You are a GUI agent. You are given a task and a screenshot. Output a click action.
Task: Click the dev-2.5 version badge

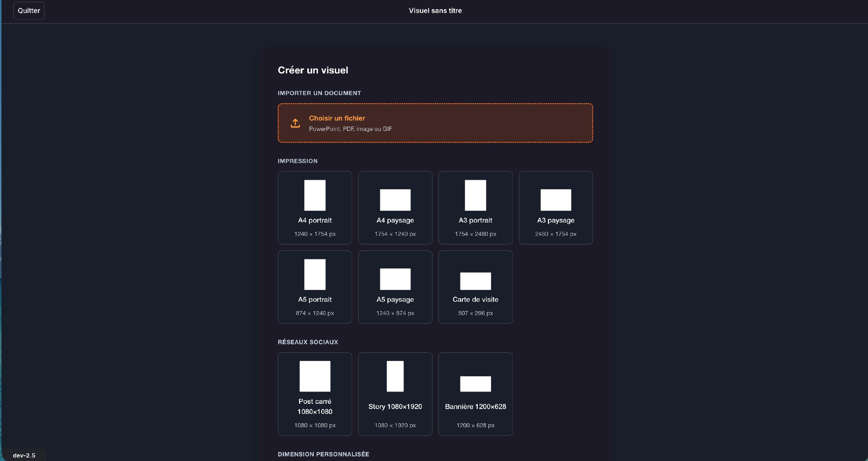click(24, 455)
